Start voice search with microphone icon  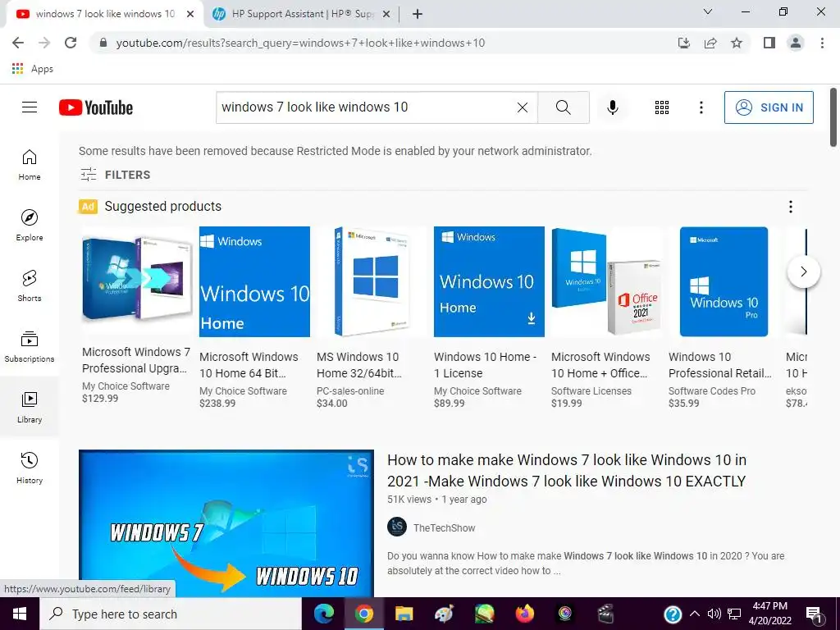[612, 107]
